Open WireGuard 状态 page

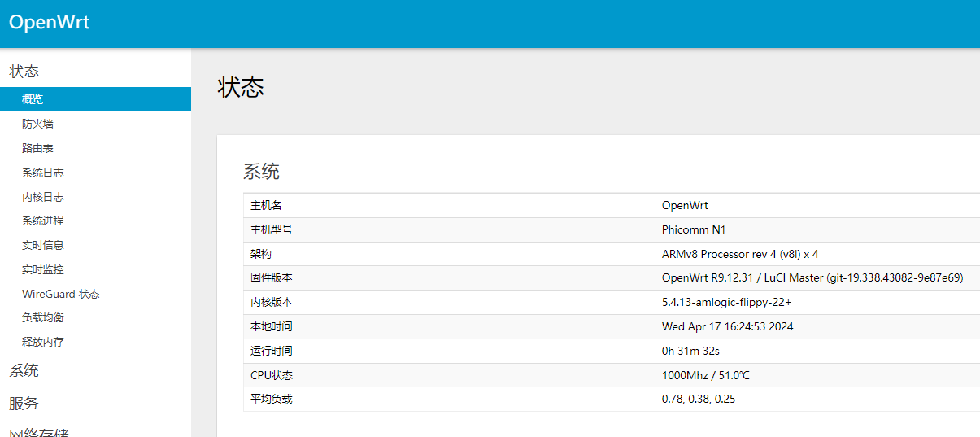click(x=61, y=294)
